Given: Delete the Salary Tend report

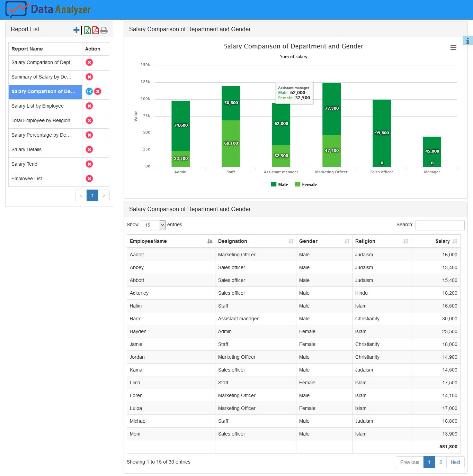Looking at the screenshot, I should (89, 164).
